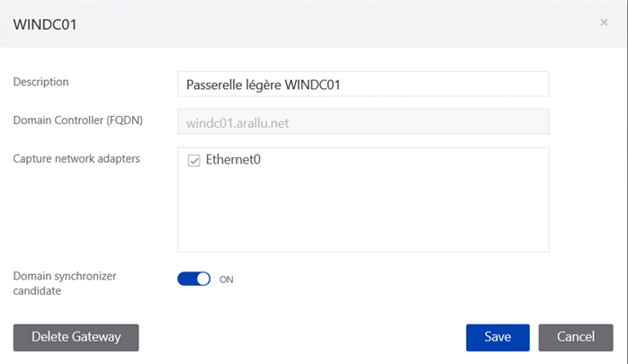Viewport: 628px width, 364px height.
Task: Delete Gateway button
Action: pyautogui.click(x=76, y=338)
